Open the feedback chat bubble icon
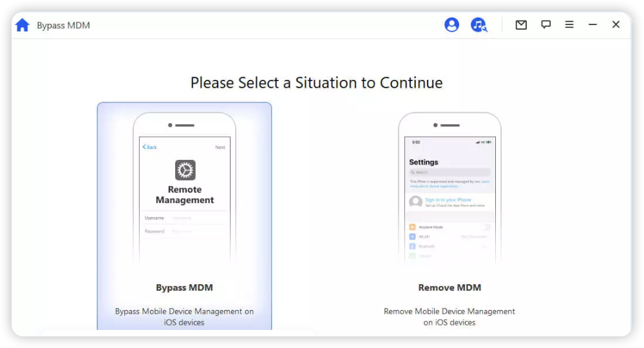 pos(545,24)
